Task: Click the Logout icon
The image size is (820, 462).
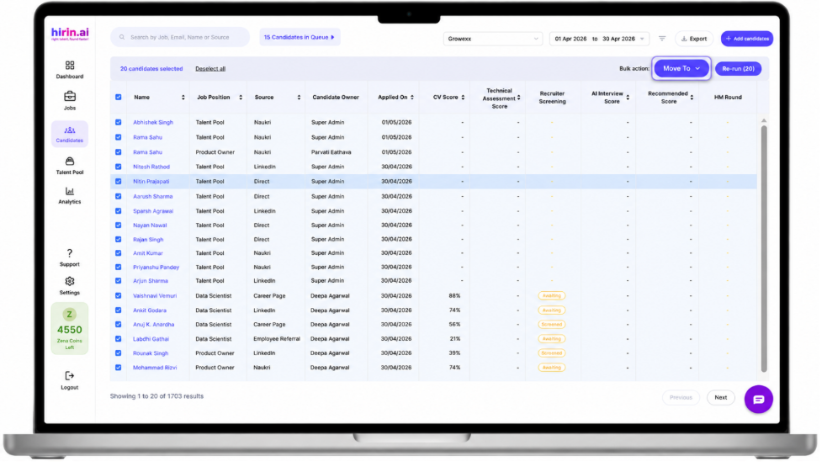Action: [70, 376]
